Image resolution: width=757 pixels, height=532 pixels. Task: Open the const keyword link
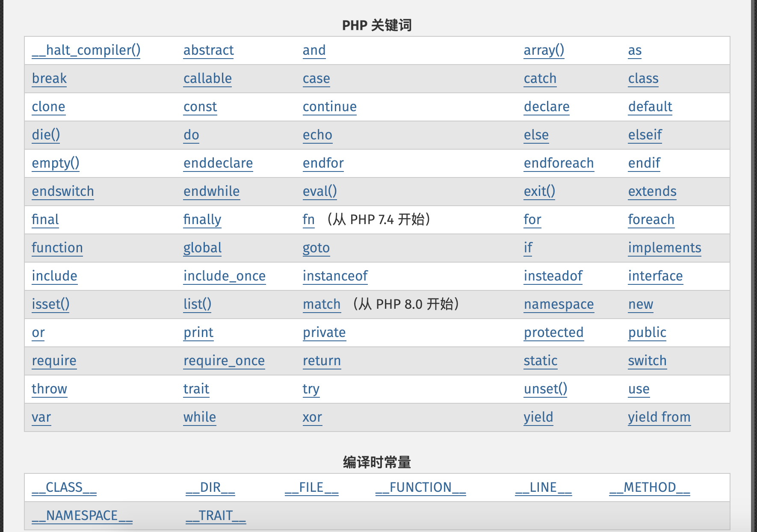point(200,107)
